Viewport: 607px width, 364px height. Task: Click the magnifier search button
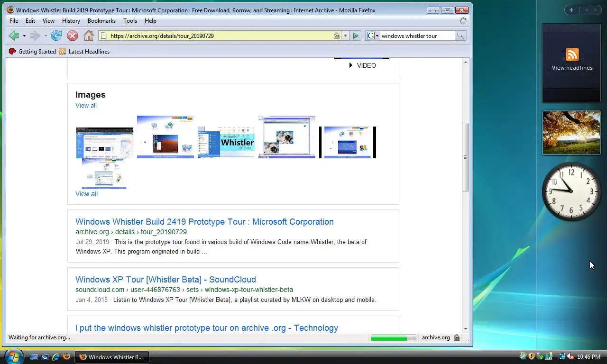point(460,36)
